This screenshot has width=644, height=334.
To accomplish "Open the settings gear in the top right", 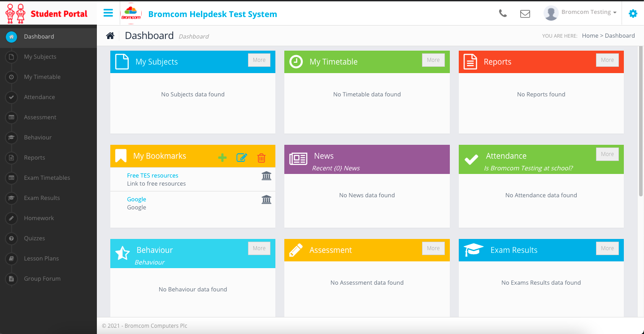I will pyautogui.click(x=633, y=13).
